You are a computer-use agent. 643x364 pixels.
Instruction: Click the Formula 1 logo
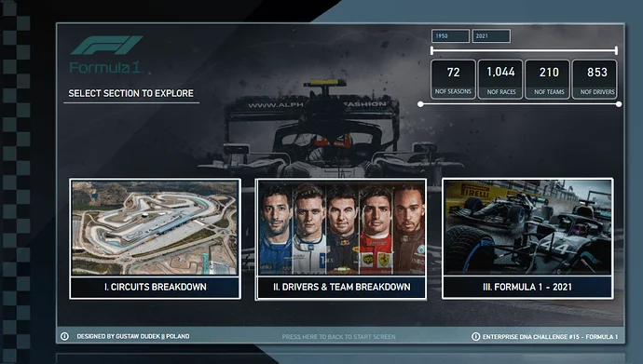(x=106, y=54)
